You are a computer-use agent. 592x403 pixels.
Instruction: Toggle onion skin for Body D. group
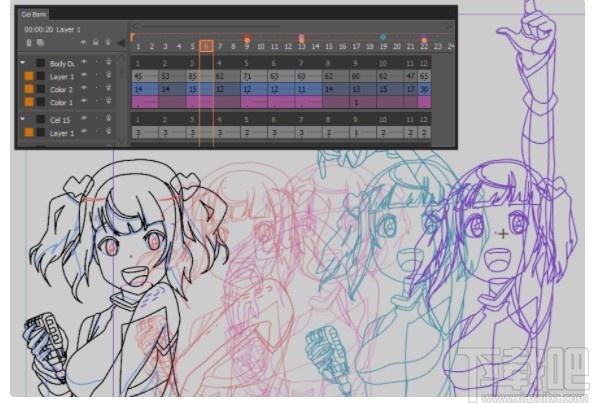pos(108,62)
